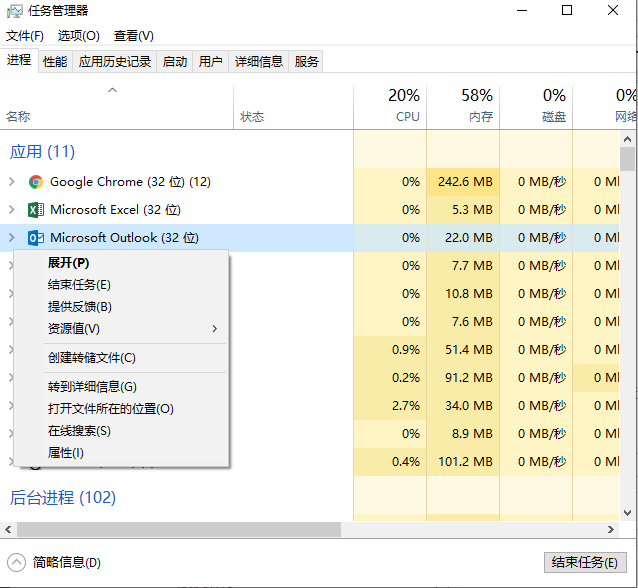The width and height of the screenshot is (638, 588).
Task: Click the 242.6 MB memory cell
Action: [x=463, y=182]
